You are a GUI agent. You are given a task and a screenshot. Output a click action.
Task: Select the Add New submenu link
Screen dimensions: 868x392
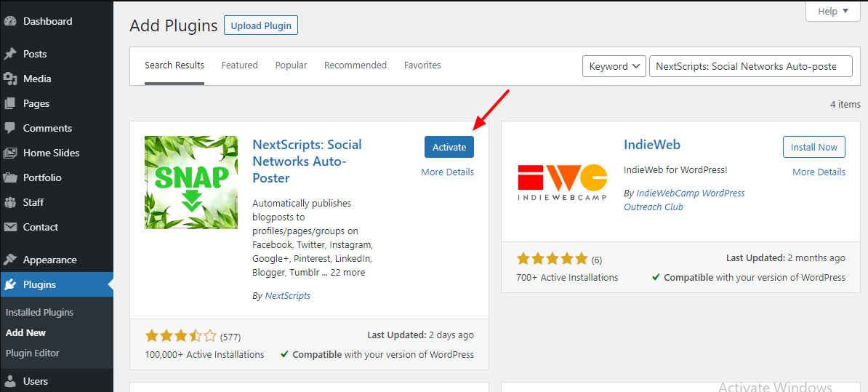click(x=25, y=333)
